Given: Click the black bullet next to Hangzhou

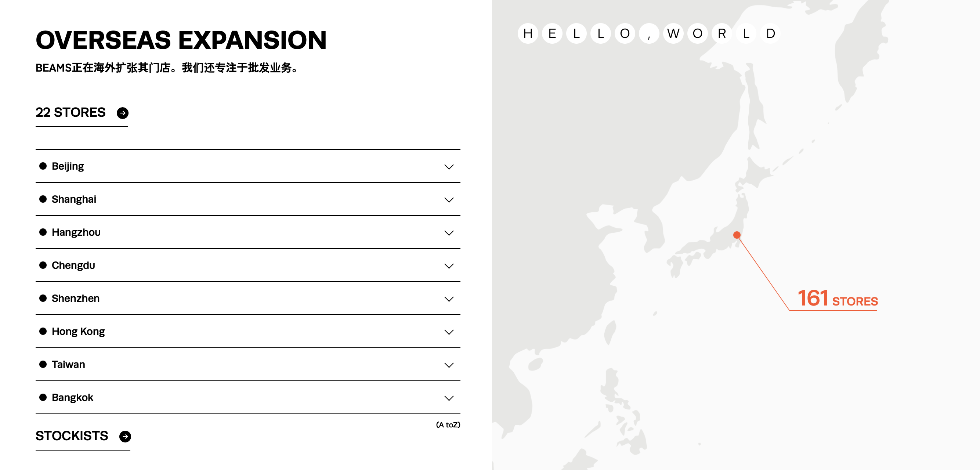Looking at the screenshot, I should tap(43, 232).
